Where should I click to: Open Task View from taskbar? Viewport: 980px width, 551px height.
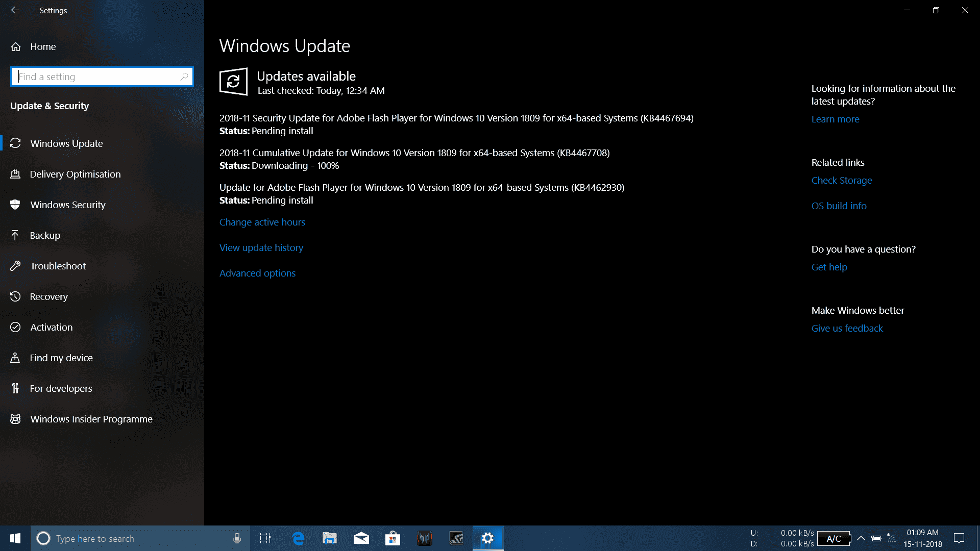point(265,538)
